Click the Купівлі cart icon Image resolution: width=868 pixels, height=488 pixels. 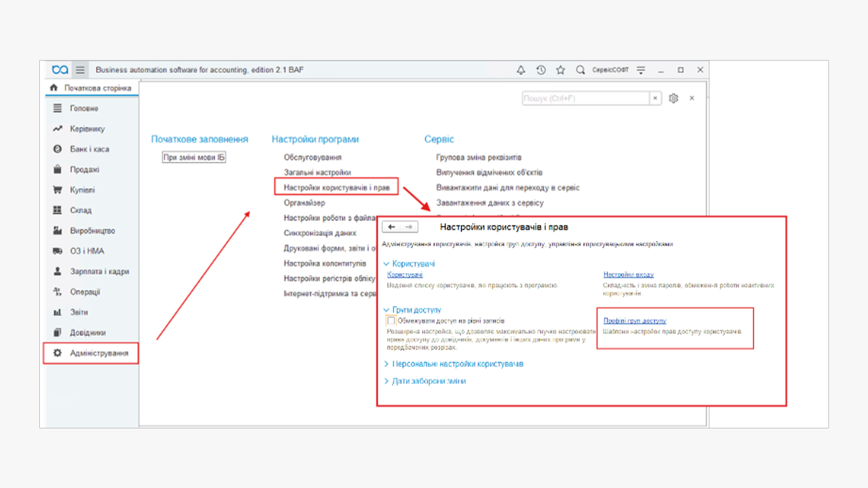(57, 190)
